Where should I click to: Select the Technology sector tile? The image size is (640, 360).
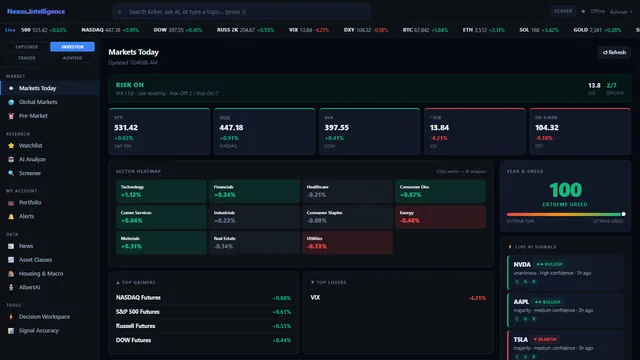point(161,191)
